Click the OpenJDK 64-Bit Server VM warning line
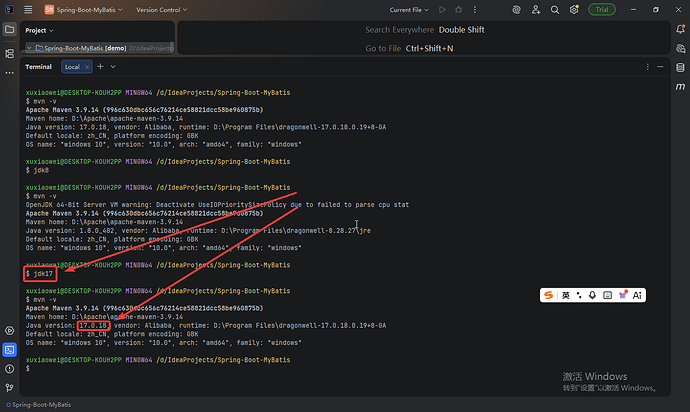690x412 pixels. pyautogui.click(x=217, y=205)
